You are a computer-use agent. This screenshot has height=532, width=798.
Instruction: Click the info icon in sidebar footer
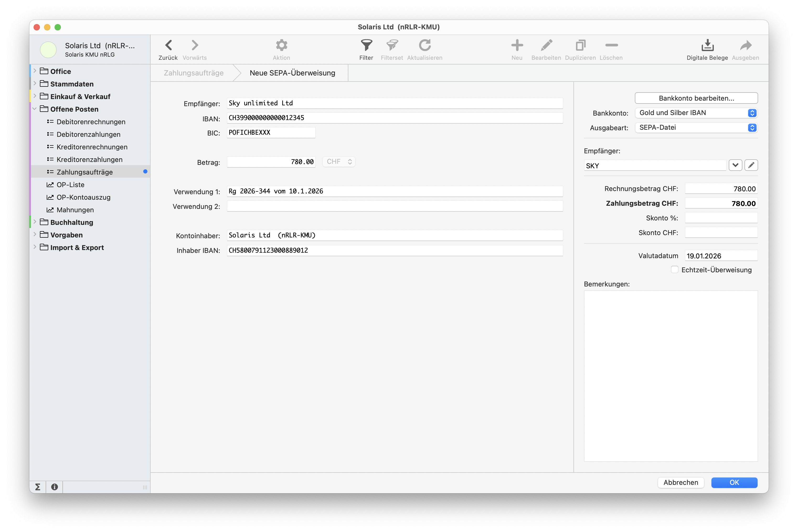54,487
